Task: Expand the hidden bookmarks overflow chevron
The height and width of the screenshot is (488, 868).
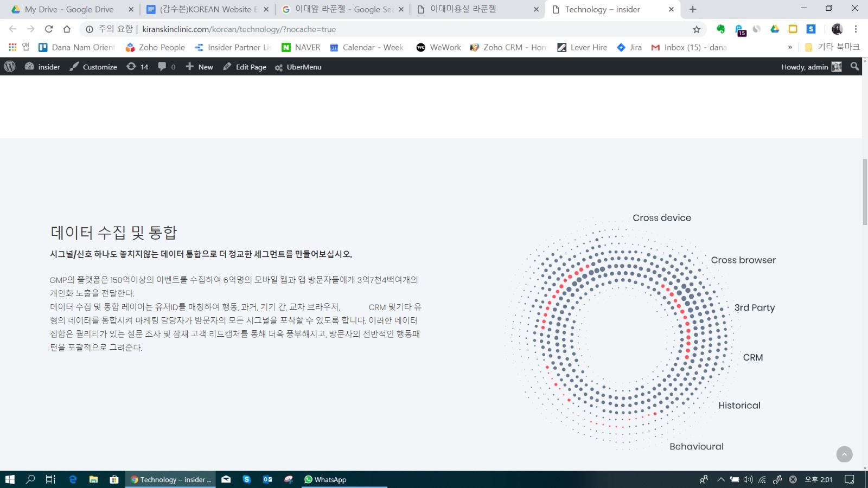Action: 790,48
